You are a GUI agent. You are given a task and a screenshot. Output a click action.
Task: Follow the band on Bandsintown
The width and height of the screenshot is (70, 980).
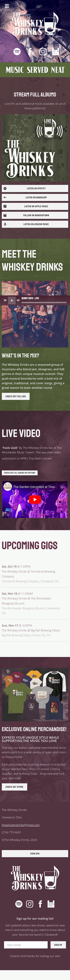coord(35,215)
